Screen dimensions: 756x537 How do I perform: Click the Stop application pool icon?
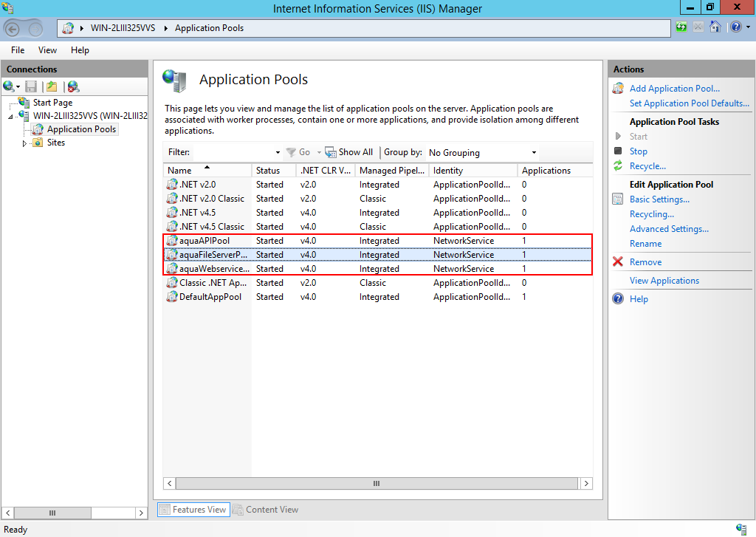(618, 151)
